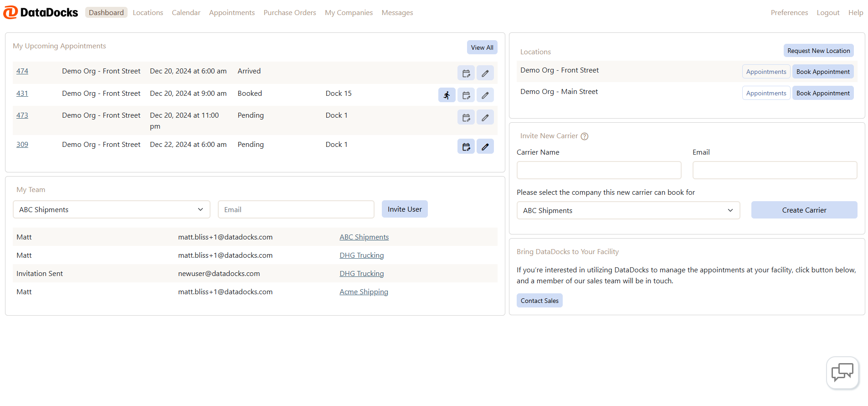Click Request New Location button

[x=819, y=51]
